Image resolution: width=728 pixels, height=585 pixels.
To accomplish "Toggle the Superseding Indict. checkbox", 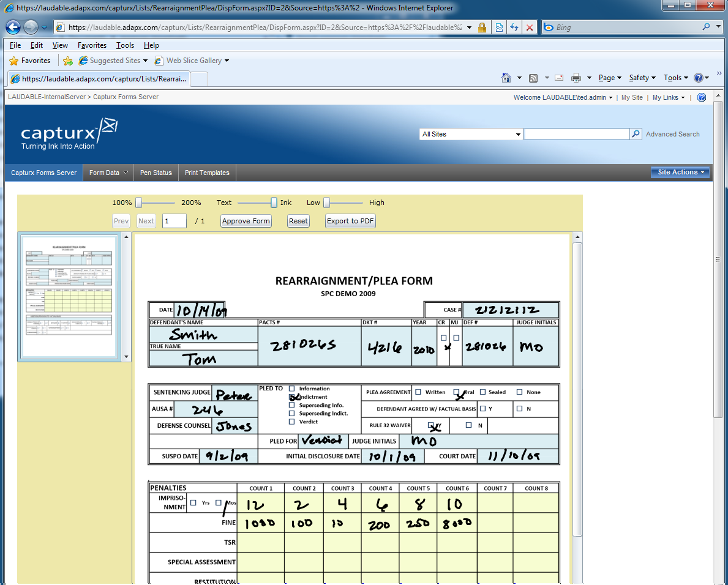I will [291, 413].
